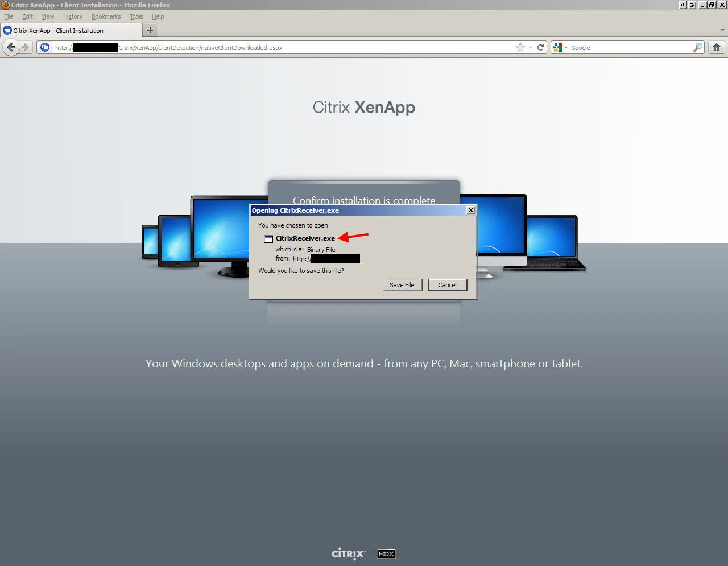Image resolution: width=728 pixels, height=566 pixels.
Task: Open the Help menu
Action: 158,16
